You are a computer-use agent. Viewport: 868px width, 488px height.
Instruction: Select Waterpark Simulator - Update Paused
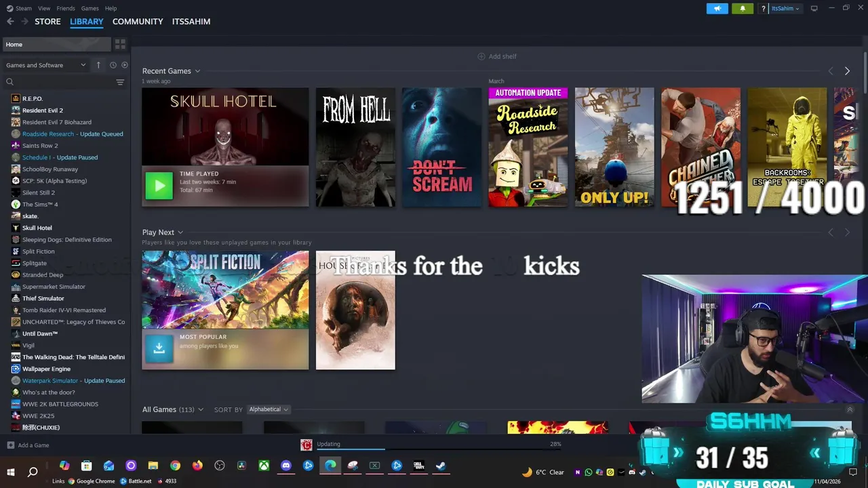[x=73, y=380]
